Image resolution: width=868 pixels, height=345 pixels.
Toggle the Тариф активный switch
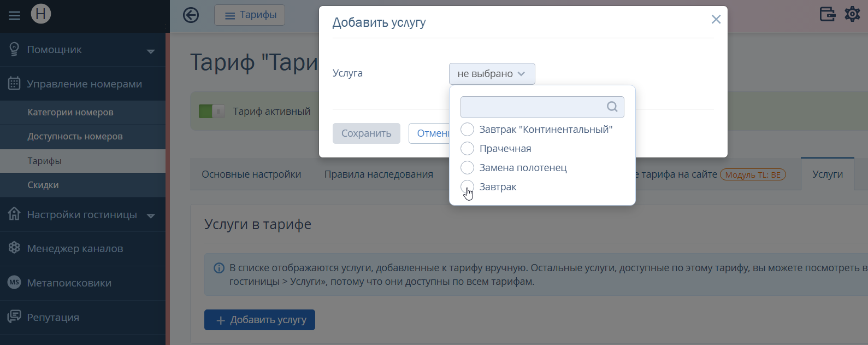coord(212,112)
